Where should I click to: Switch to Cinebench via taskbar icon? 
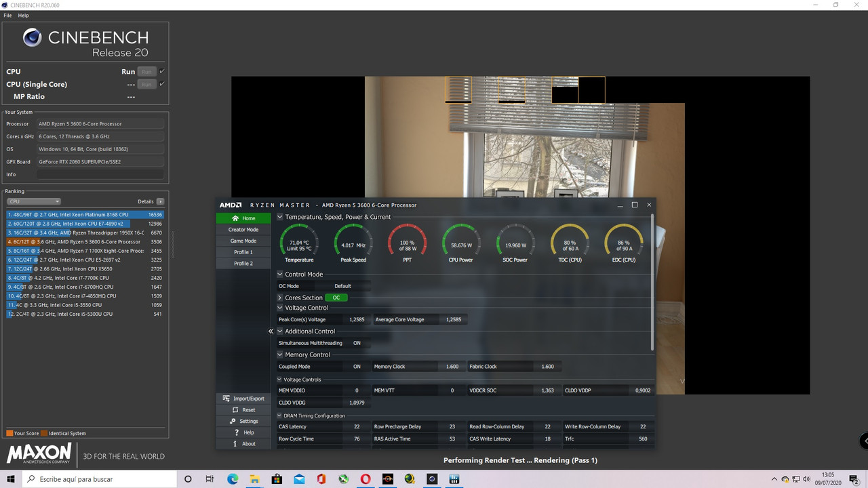[432, 479]
